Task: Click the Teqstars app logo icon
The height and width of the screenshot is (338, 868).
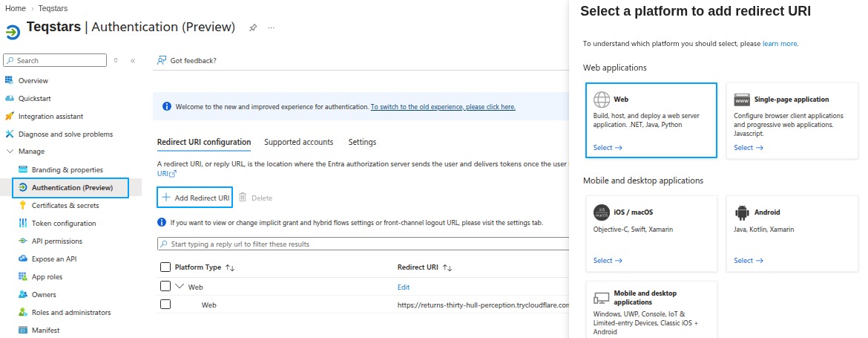Action: tap(13, 32)
